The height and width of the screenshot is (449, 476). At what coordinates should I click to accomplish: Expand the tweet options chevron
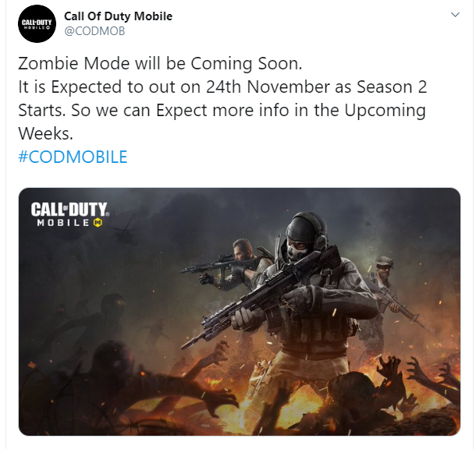tap(455, 15)
